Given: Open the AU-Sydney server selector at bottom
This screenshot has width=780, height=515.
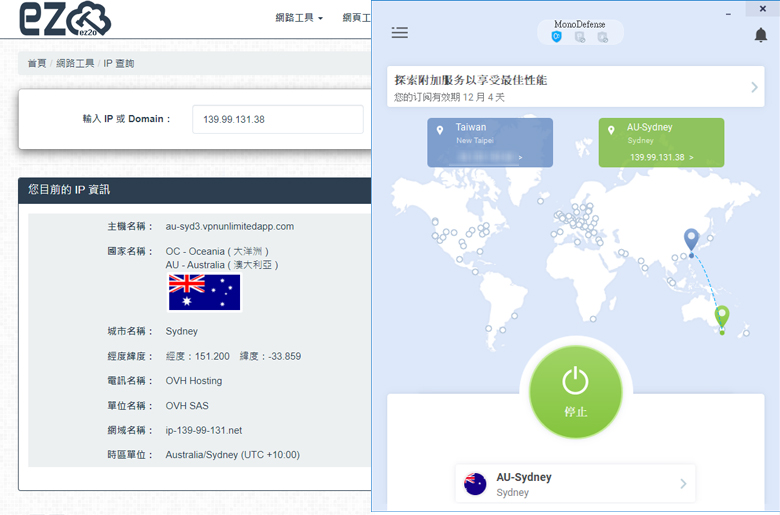Looking at the screenshot, I should click(x=576, y=484).
